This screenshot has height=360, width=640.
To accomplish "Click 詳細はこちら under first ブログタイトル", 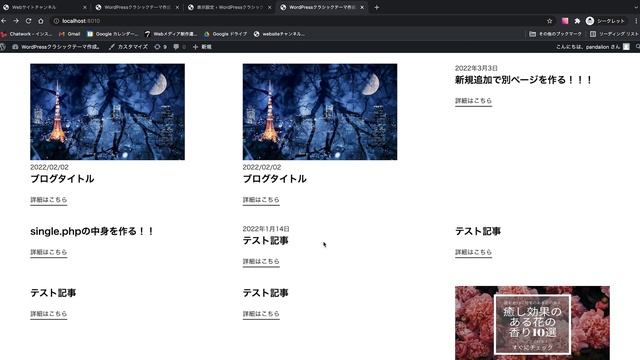I will pyautogui.click(x=49, y=200).
